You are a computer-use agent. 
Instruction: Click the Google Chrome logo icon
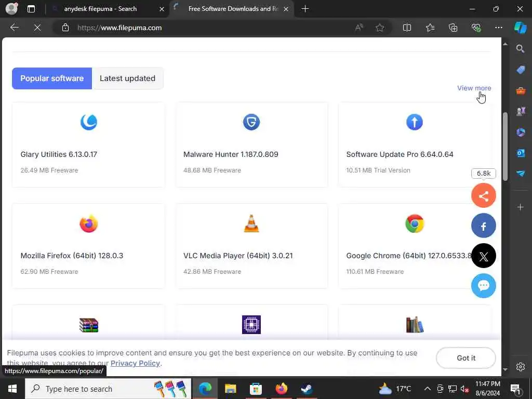pyautogui.click(x=414, y=223)
